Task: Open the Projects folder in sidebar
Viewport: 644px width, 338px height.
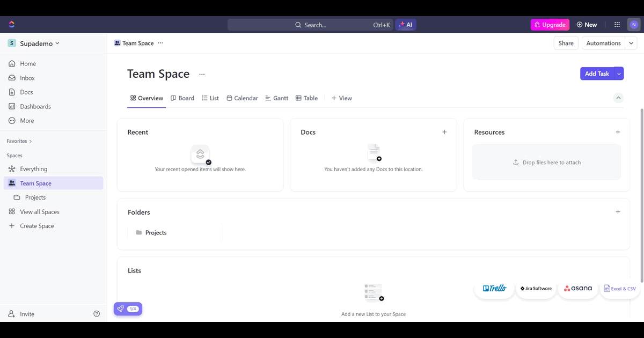Action: [x=54, y=197]
